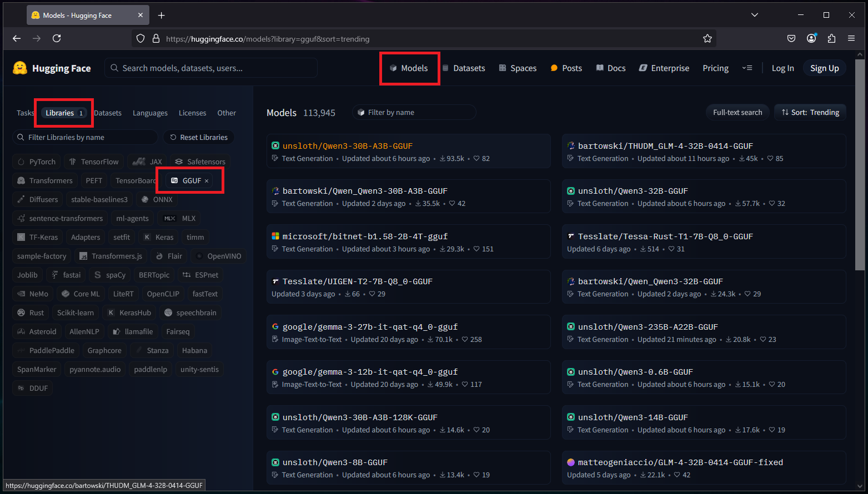Switch to the Other filter tab
Viewport: 868px width, 494px height.
point(227,113)
